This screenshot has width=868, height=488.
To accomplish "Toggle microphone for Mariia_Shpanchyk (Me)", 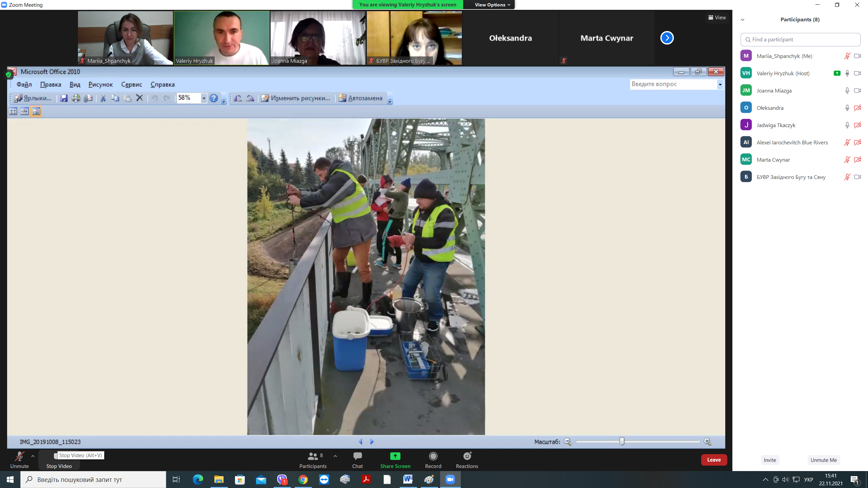I will 847,56.
